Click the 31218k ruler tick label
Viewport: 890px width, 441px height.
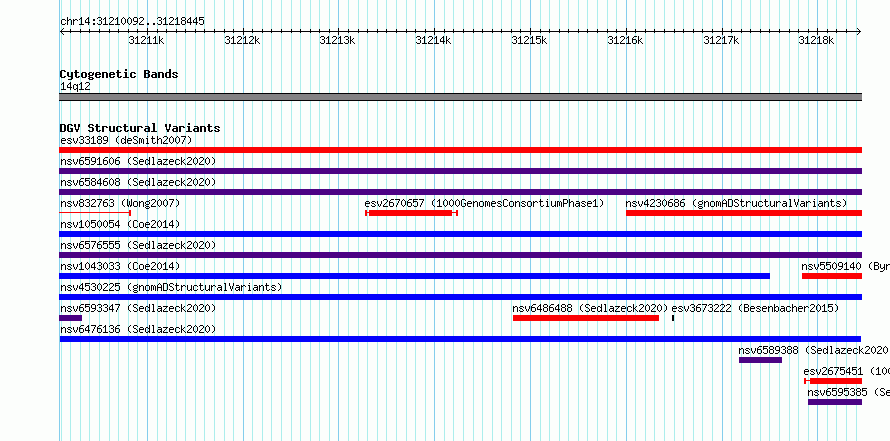816,40
